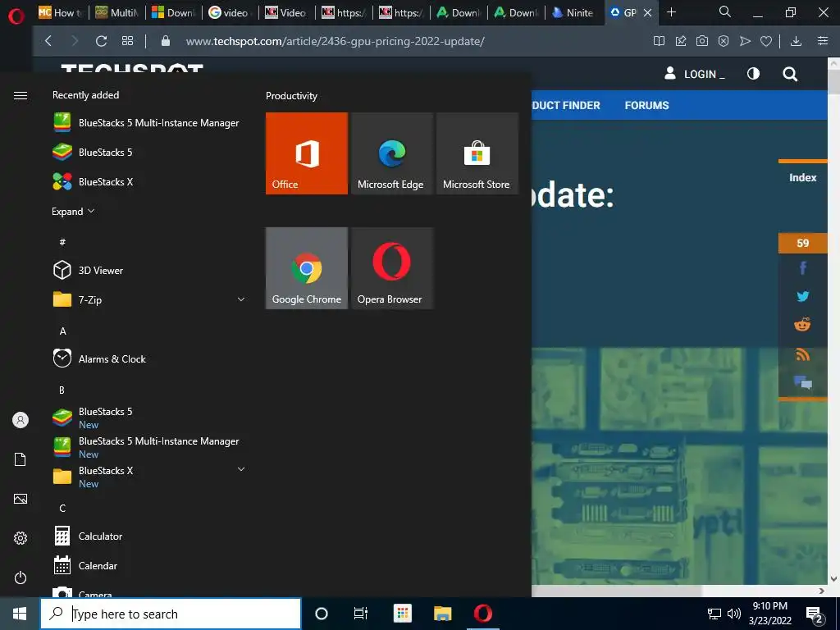Click the Start menu hamburger icon
The height and width of the screenshot is (630, 840).
click(21, 95)
